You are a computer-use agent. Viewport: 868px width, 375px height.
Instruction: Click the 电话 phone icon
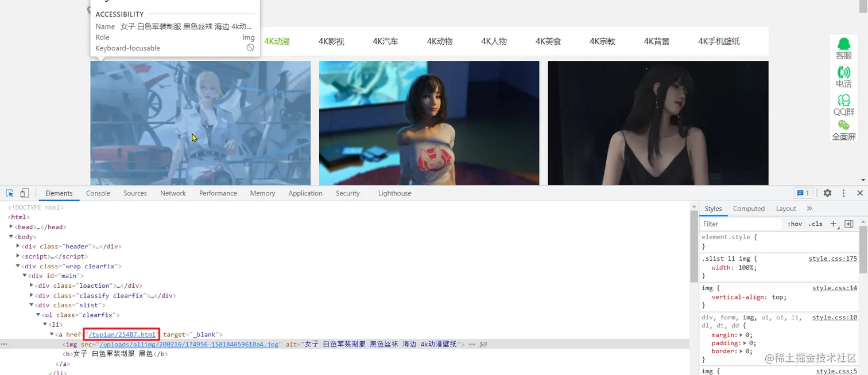843,77
